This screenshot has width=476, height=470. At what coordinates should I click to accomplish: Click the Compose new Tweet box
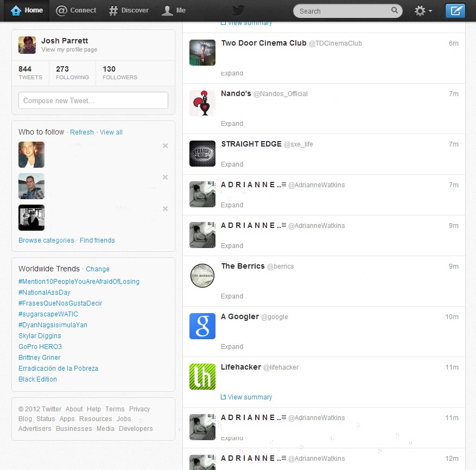coord(93,100)
